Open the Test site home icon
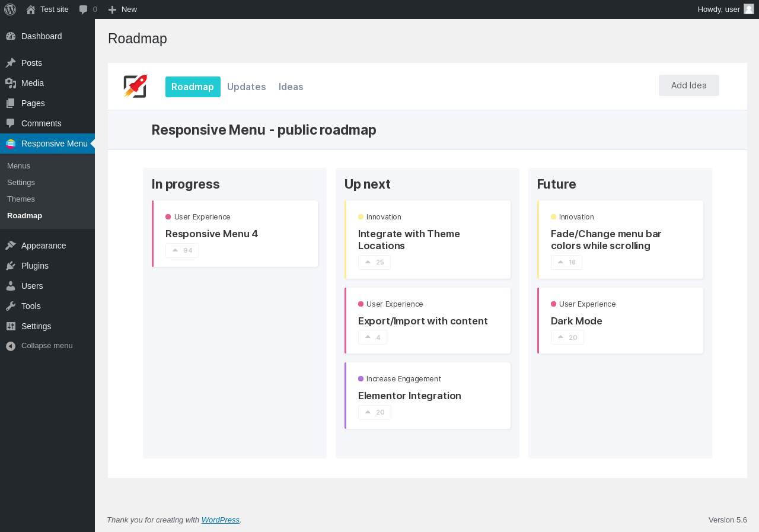759x532 pixels. (31, 9)
